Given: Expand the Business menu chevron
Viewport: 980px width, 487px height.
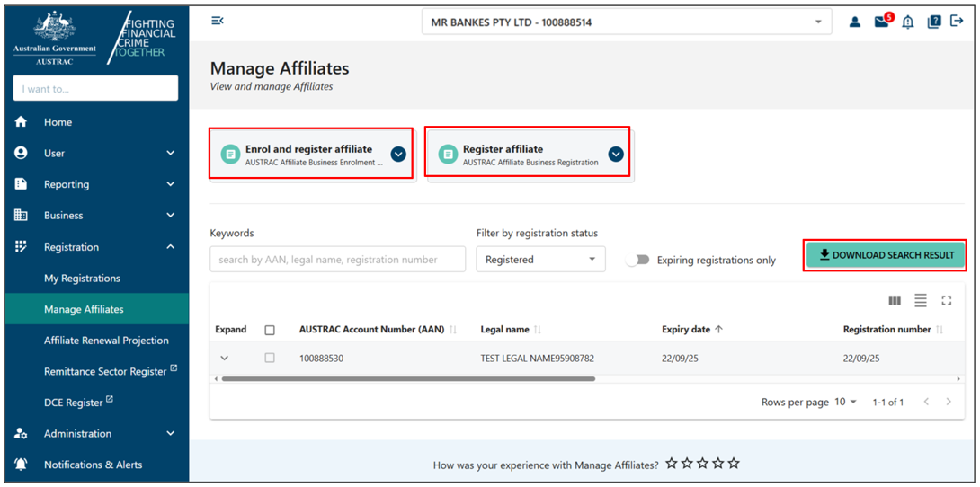Looking at the screenshot, I should [171, 216].
